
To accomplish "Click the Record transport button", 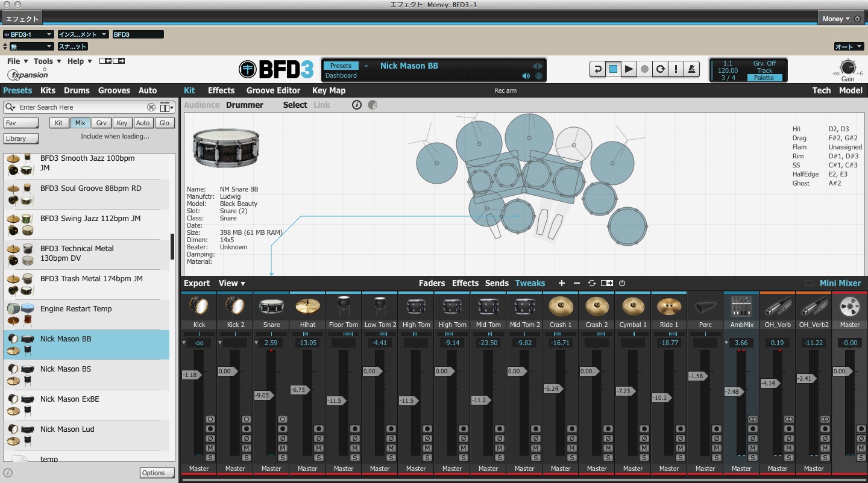I will point(645,69).
